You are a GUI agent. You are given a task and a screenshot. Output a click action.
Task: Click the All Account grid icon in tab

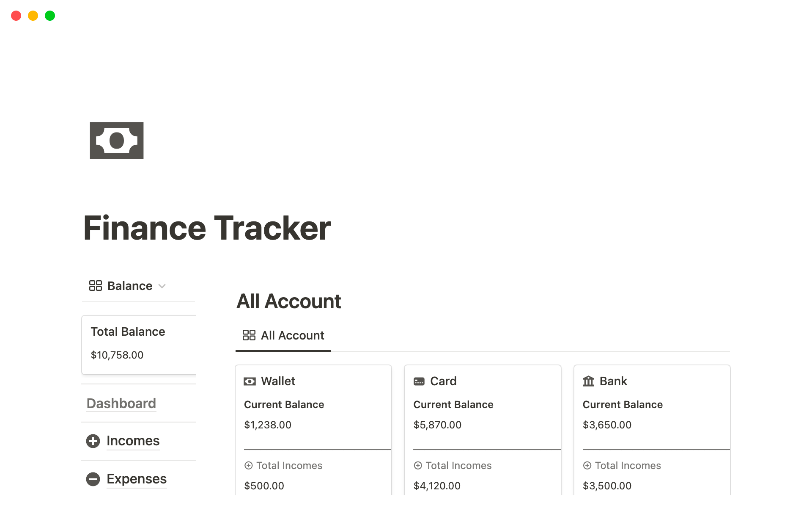pyautogui.click(x=248, y=335)
